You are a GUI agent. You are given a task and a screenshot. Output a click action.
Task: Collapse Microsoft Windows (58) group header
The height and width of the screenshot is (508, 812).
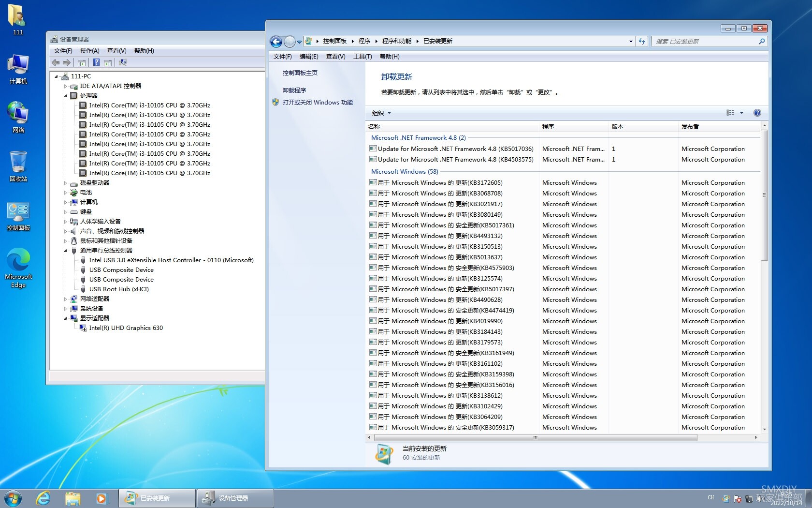[405, 172]
